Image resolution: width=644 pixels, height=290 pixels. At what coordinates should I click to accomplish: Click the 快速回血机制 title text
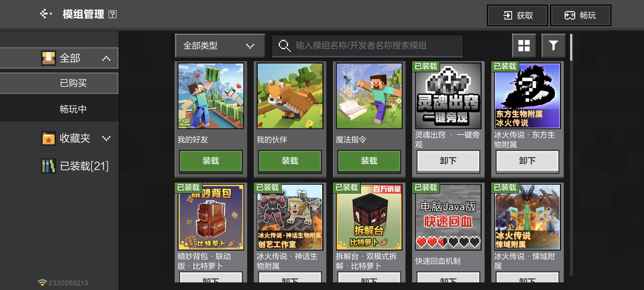coord(438,261)
